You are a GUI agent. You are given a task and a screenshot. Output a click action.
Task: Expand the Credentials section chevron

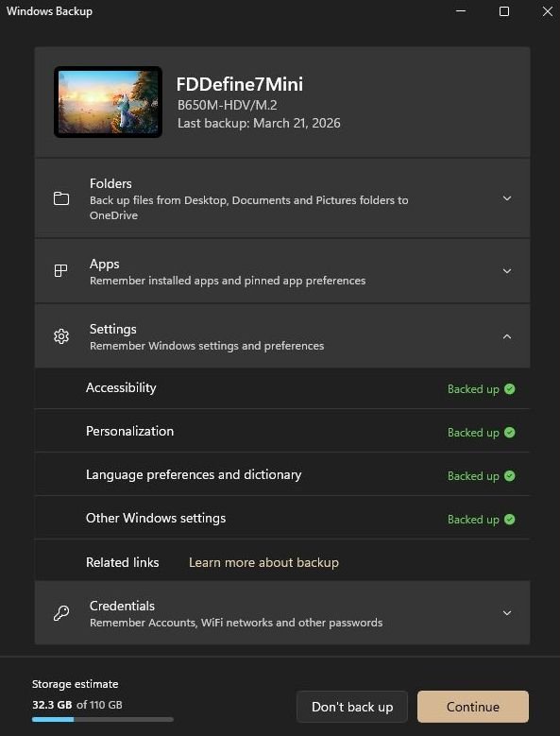pos(507,613)
